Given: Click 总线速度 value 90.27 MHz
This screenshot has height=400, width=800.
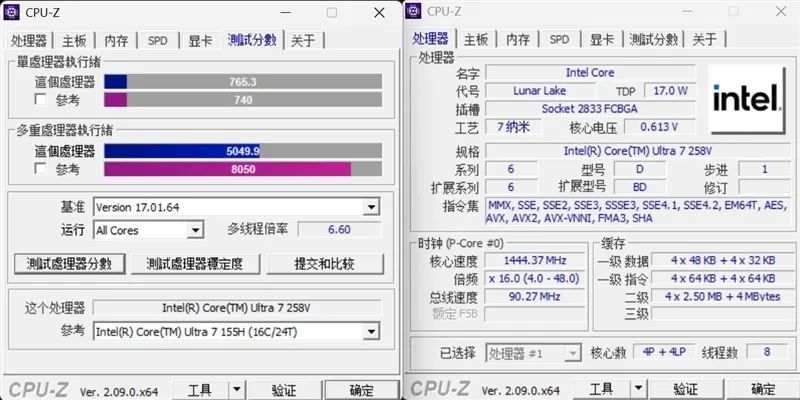Looking at the screenshot, I should click(535, 296).
